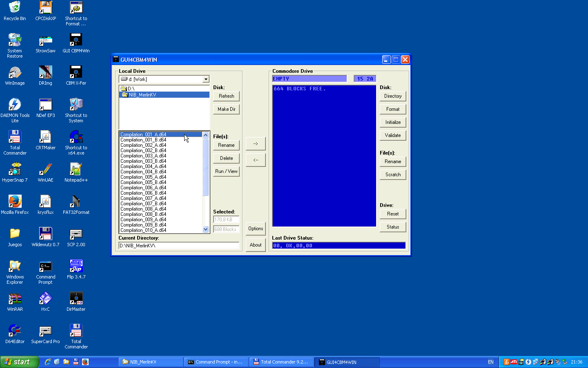Launch DirMaster from the desktop

point(76,302)
